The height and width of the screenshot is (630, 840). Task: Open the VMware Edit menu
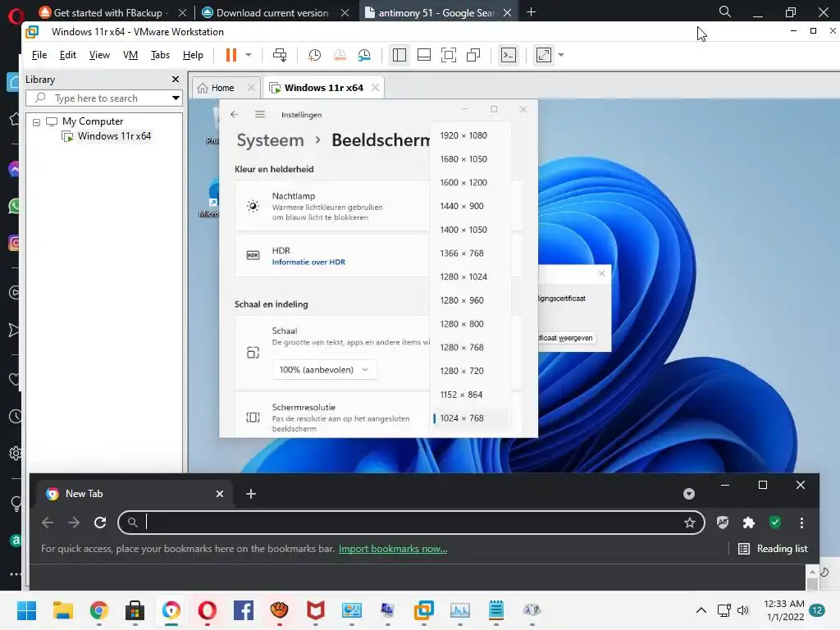tap(67, 55)
